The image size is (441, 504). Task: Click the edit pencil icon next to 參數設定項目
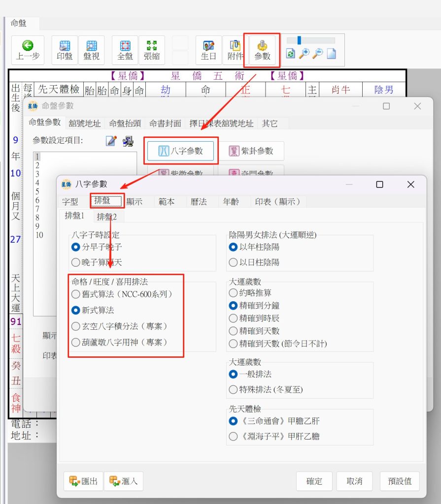coord(111,141)
